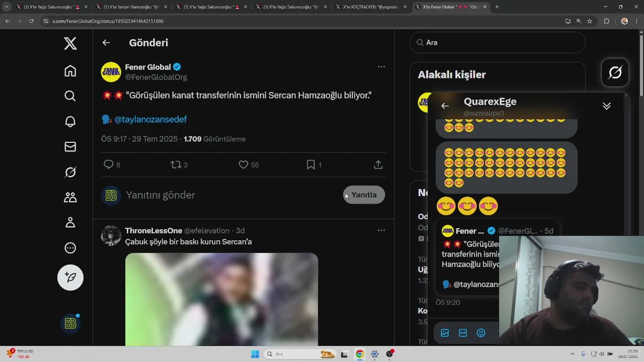Click the Windows taskbar Ara search box
Viewport: 644px width, 362px height.
(x=300, y=354)
